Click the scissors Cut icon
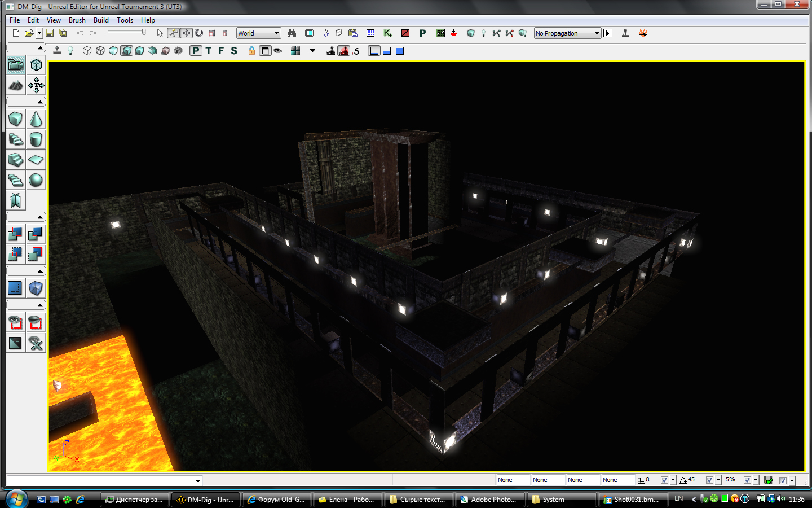 tap(326, 33)
